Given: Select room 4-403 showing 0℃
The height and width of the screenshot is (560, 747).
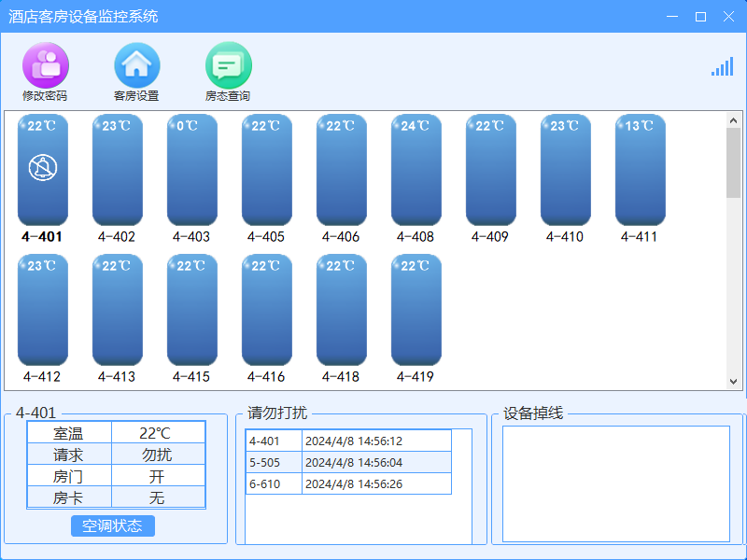Looking at the screenshot, I should [x=192, y=170].
